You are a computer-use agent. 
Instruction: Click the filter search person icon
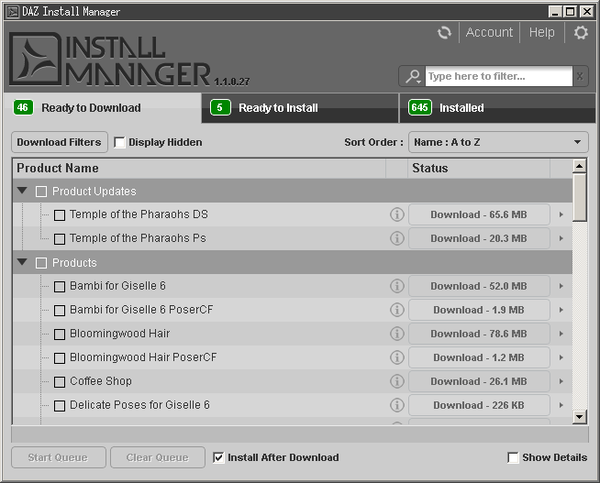(413, 76)
